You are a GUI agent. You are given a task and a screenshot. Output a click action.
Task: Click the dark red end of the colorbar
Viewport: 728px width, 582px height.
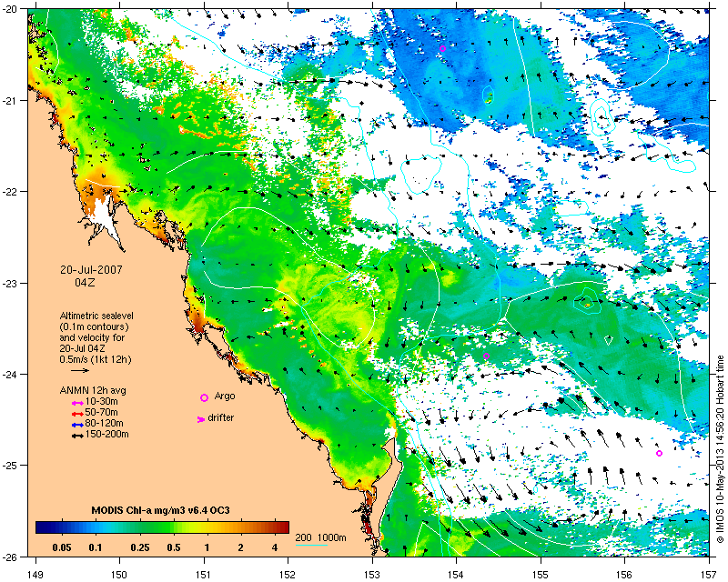click(x=284, y=527)
